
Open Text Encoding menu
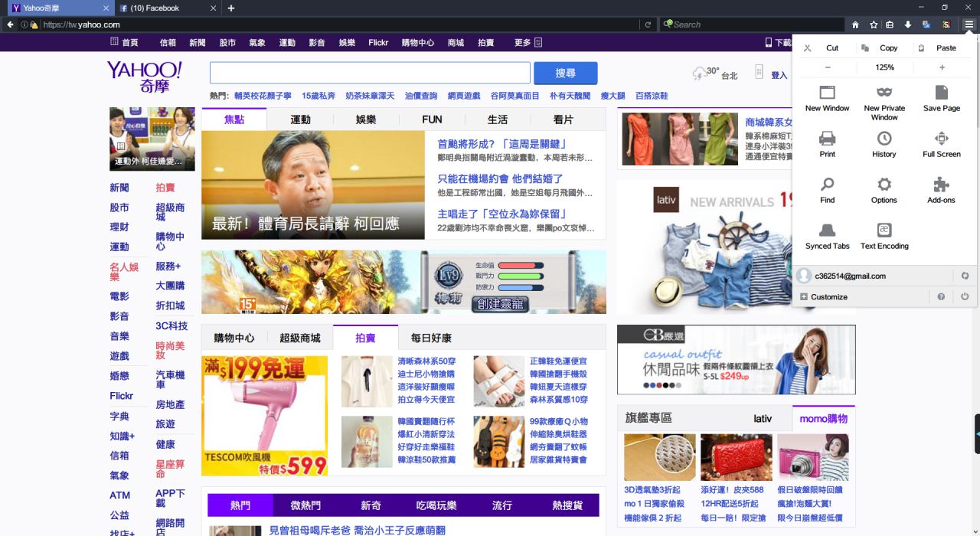(x=884, y=236)
